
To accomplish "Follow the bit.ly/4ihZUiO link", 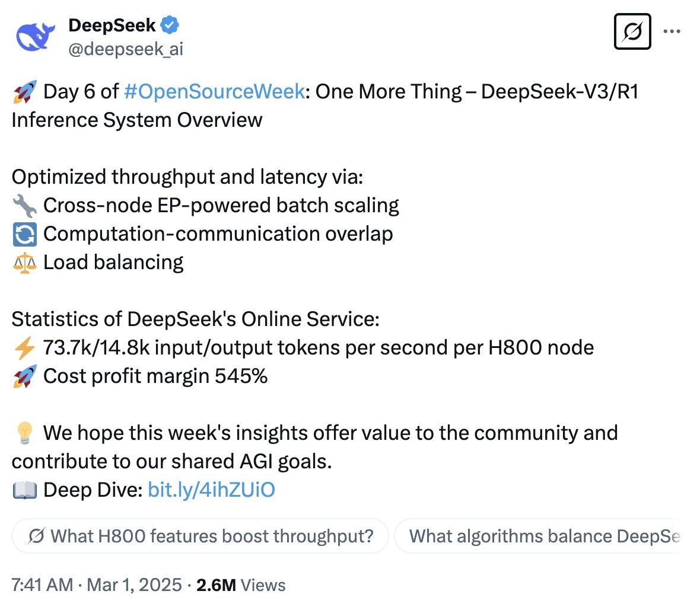I will click(x=211, y=490).
